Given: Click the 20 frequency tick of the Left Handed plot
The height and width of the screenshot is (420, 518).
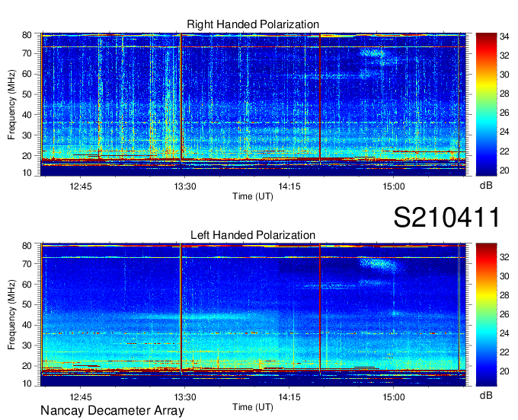Looking at the screenshot, I should pos(27,366).
